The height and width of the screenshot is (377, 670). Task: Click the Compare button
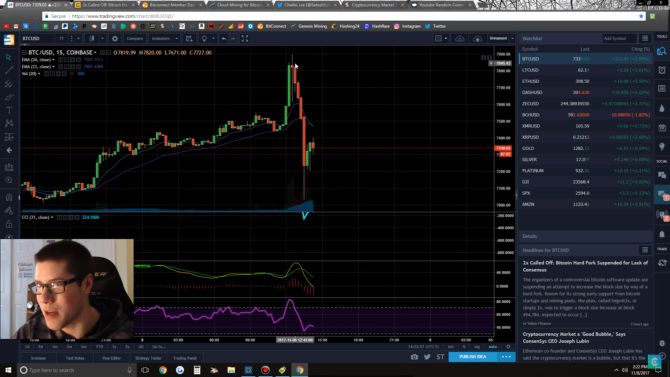[134, 38]
